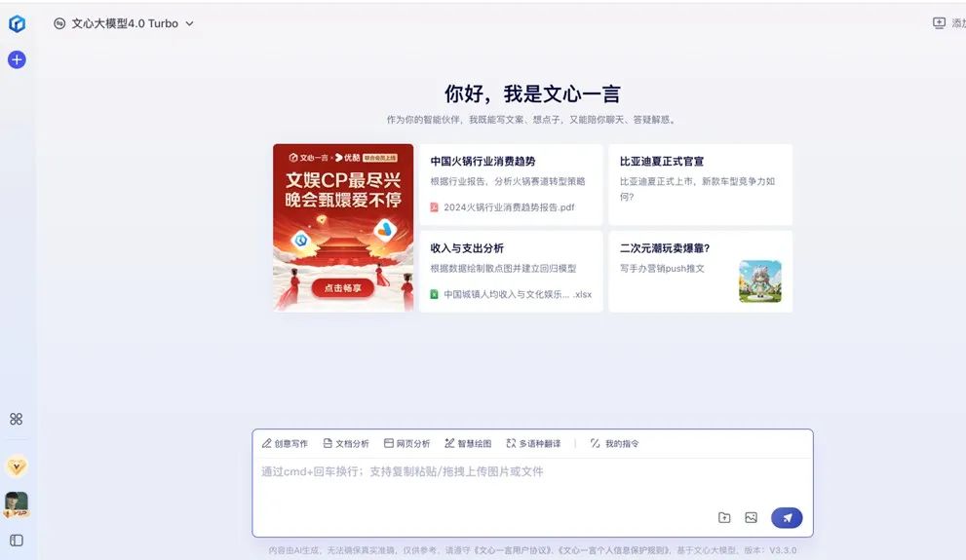Open 《文心一言用户协议》 link
The height and width of the screenshot is (560, 966).
(x=515, y=550)
